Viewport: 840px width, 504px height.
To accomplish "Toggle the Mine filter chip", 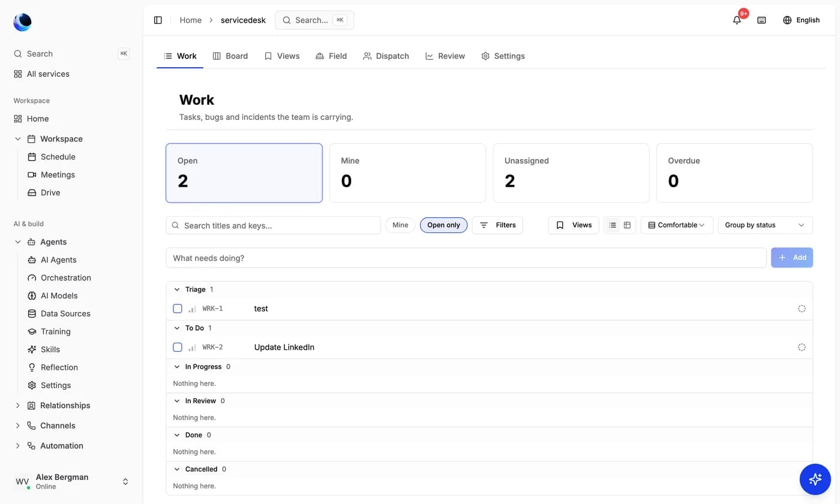I will 400,225.
